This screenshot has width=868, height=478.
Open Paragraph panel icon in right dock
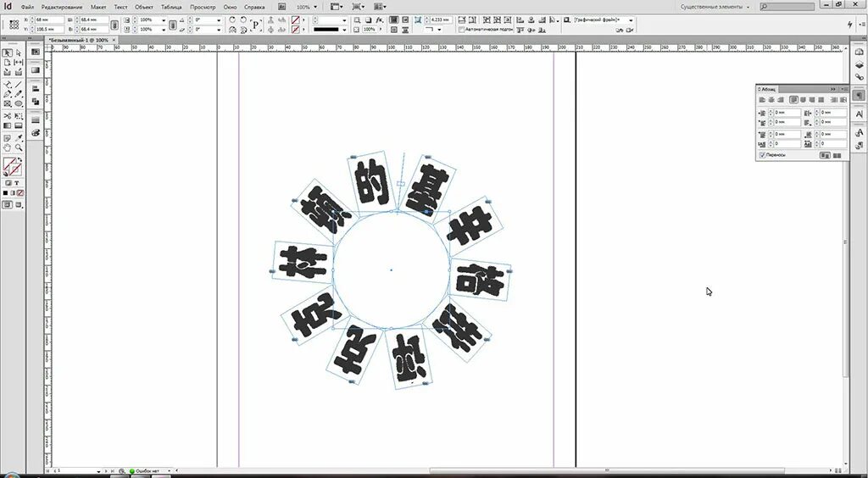pyautogui.click(x=859, y=96)
